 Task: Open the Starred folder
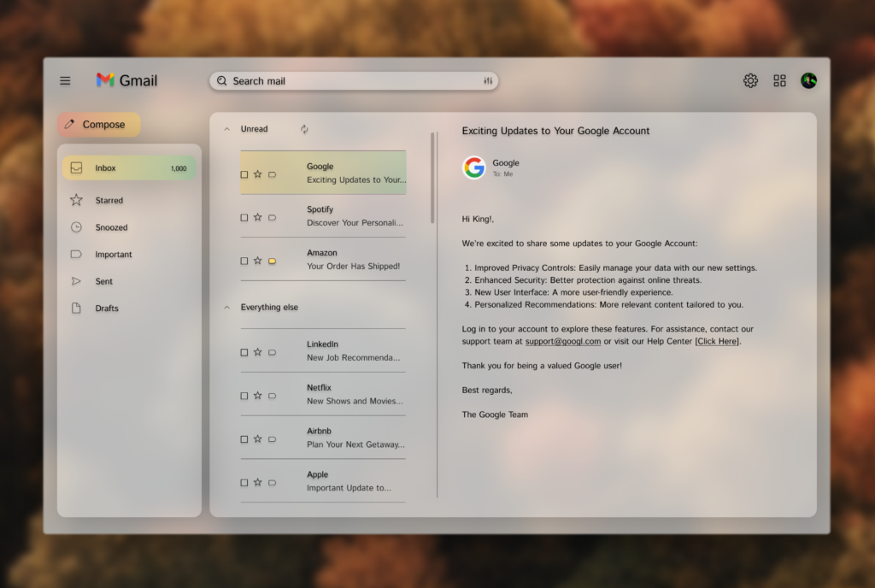[109, 200]
